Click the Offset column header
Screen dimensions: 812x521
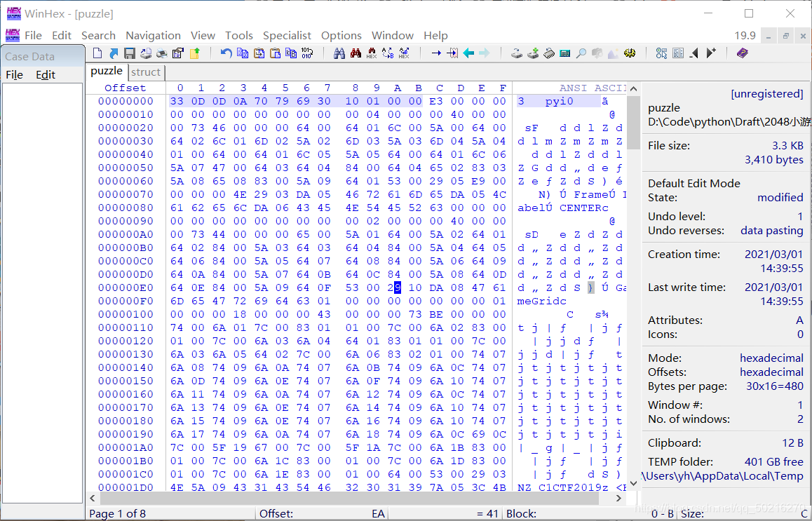tap(126, 88)
